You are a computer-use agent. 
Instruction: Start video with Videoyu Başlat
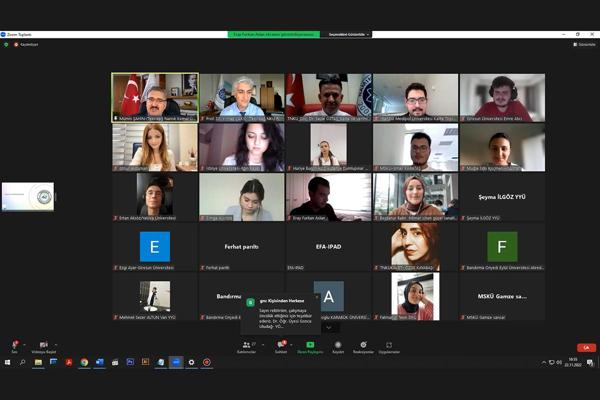point(42,345)
